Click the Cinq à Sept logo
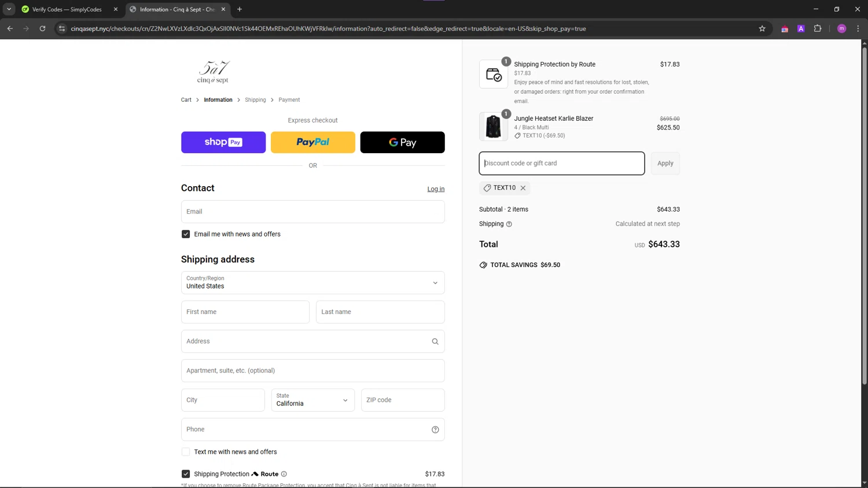 click(x=213, y=72)
